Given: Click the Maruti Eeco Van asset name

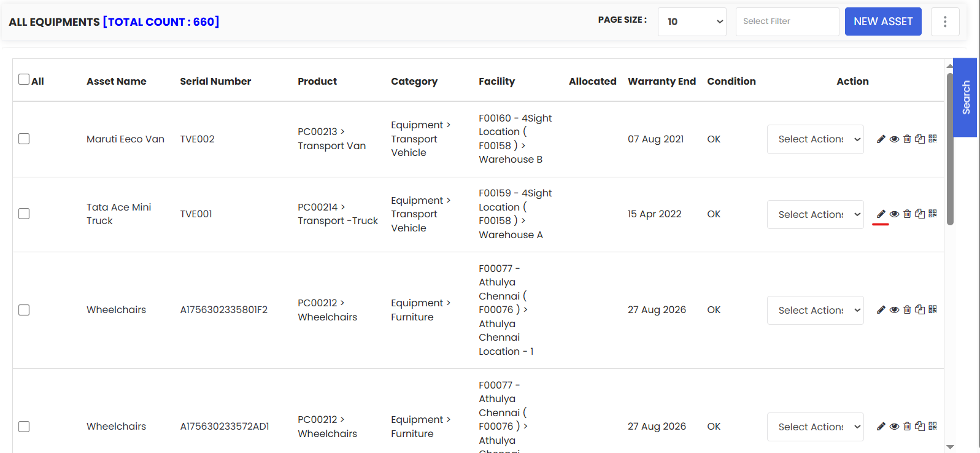Looking at the screenshot, I should click(125, 139).
